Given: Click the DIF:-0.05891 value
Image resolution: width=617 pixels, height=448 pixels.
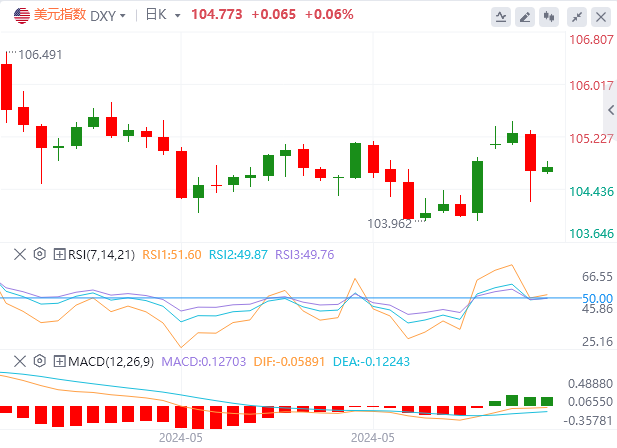Looking at the screenshot, I should [289, 361].
